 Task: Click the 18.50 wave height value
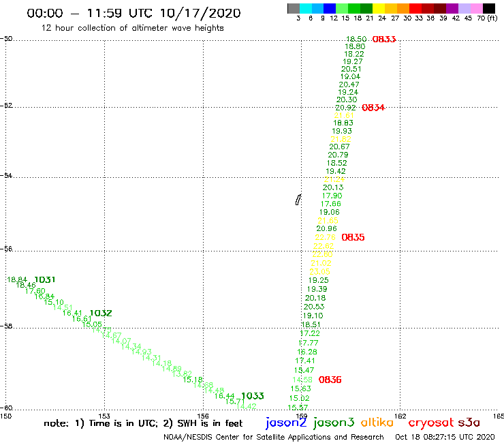point(356,39)
